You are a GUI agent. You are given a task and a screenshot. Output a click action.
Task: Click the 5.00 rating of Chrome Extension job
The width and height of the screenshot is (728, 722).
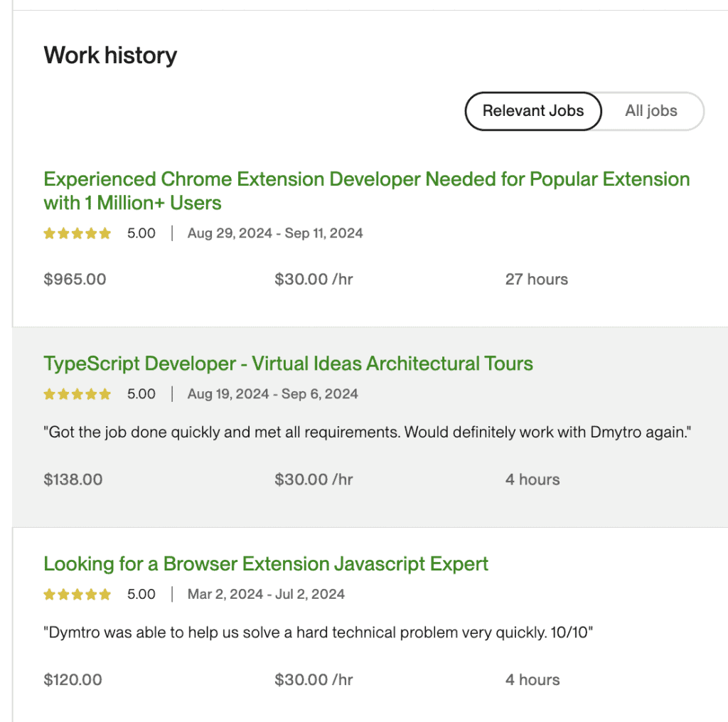tap(141, 233)
